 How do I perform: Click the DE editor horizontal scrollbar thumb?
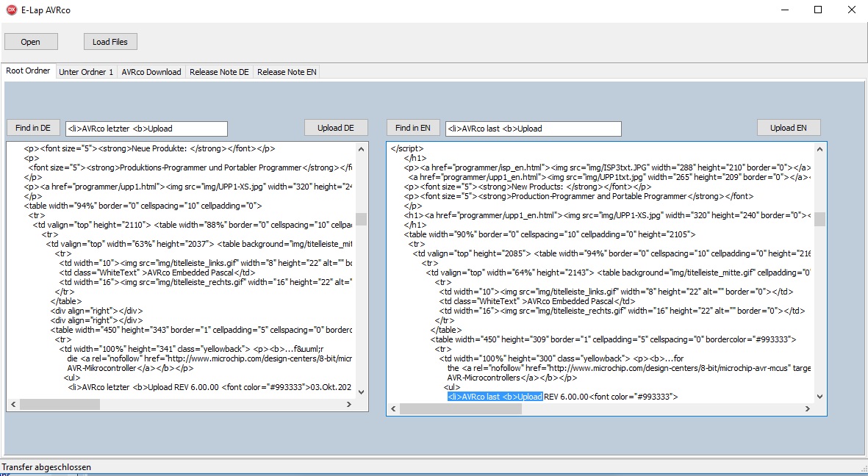coord(60,405)
